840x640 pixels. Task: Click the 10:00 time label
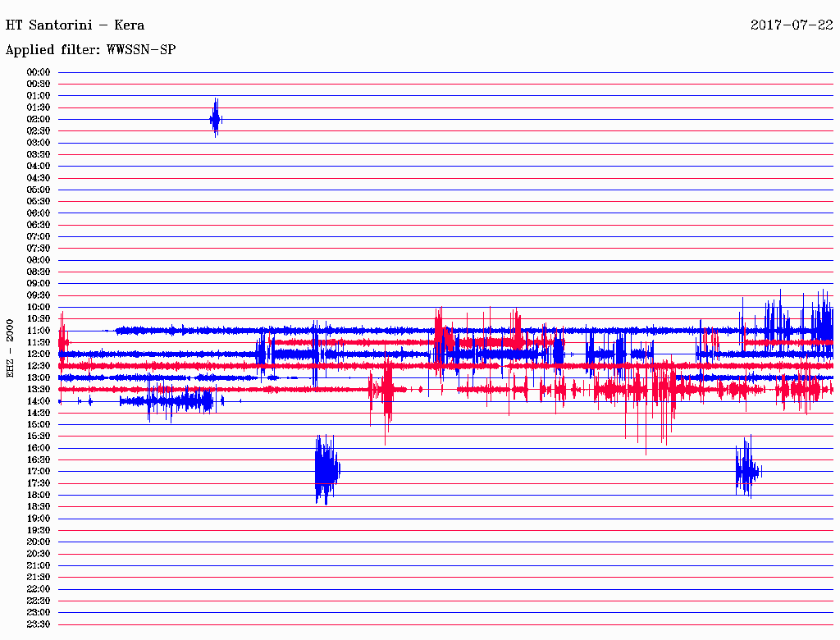pyautogui.click(x=39, y=307)
